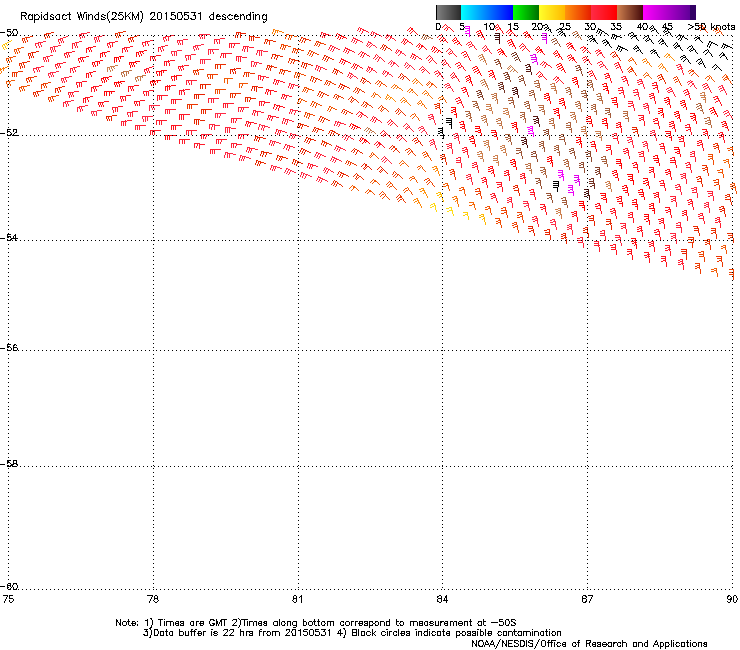The width and height of the screenshot is (740, 650).
Task: Click the title 'Rapidscat Winds(25KM) 20150531 descending'
Action: click(x=143, y=17)
